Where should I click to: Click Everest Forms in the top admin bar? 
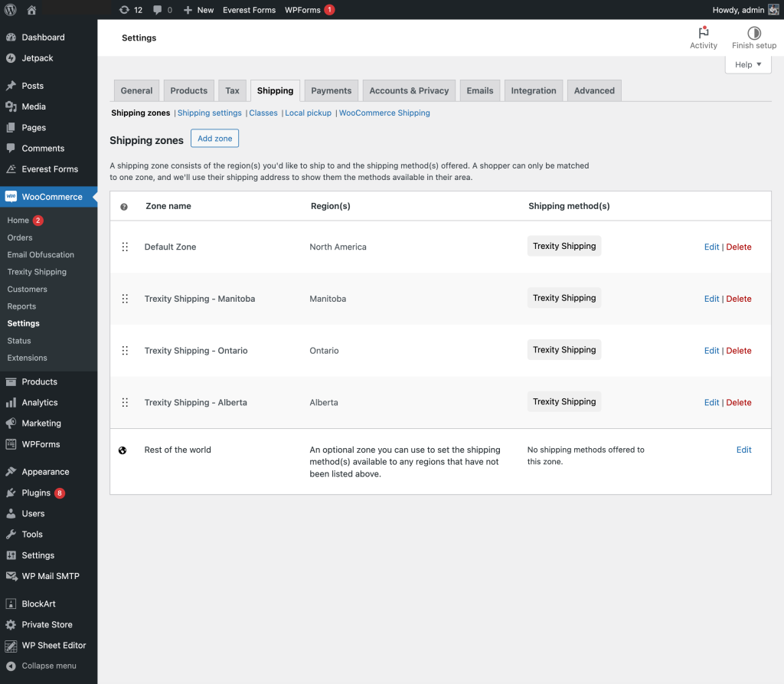249,9
